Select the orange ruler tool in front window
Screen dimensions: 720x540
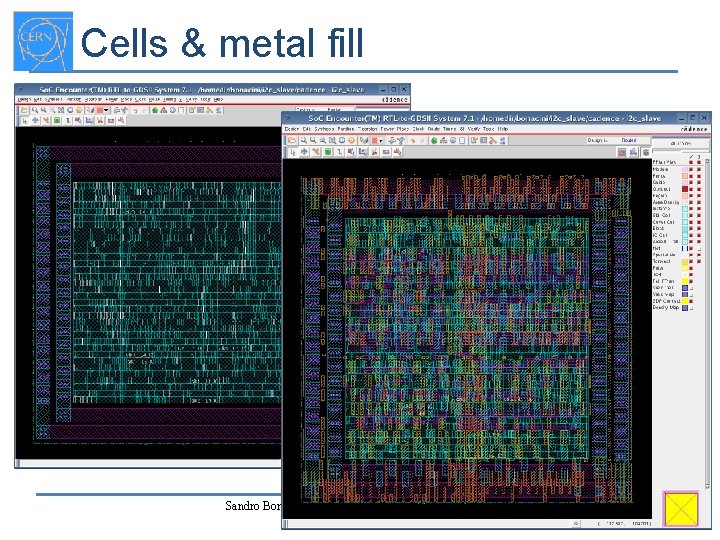[x=316, y=152]
